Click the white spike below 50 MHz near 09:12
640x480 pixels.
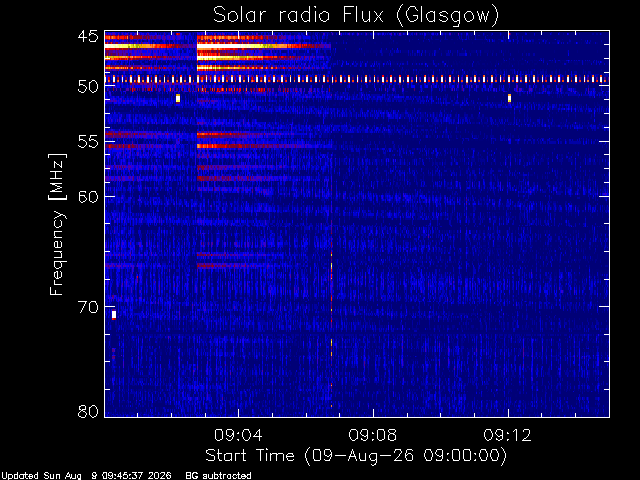[x=509, y=98]
